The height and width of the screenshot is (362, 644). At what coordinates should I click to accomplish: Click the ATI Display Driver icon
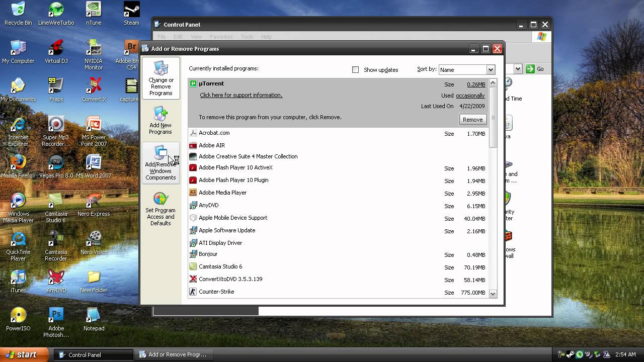pyautogui.click(x=193, y=243)
